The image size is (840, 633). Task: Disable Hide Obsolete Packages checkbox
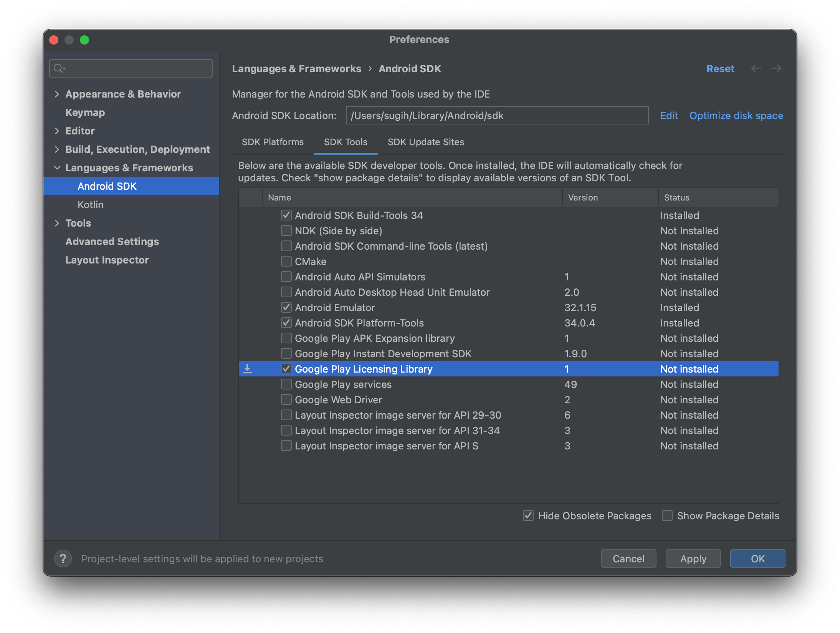tap(528, 515)
